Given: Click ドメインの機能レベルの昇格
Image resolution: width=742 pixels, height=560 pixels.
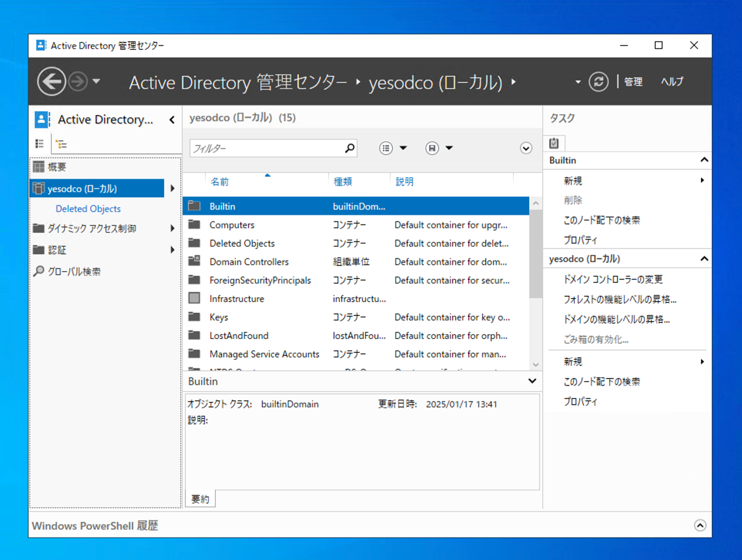Looking at the screenshot, I should (x=616, y=319).
